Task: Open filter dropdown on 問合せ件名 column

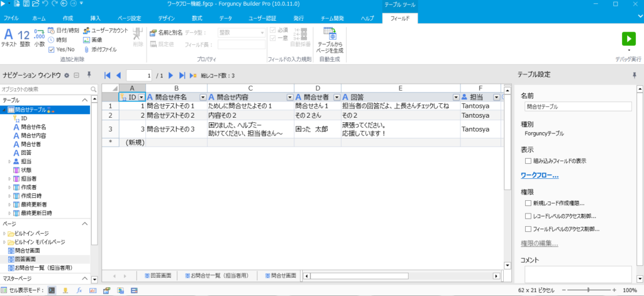Action: [203, 98]
